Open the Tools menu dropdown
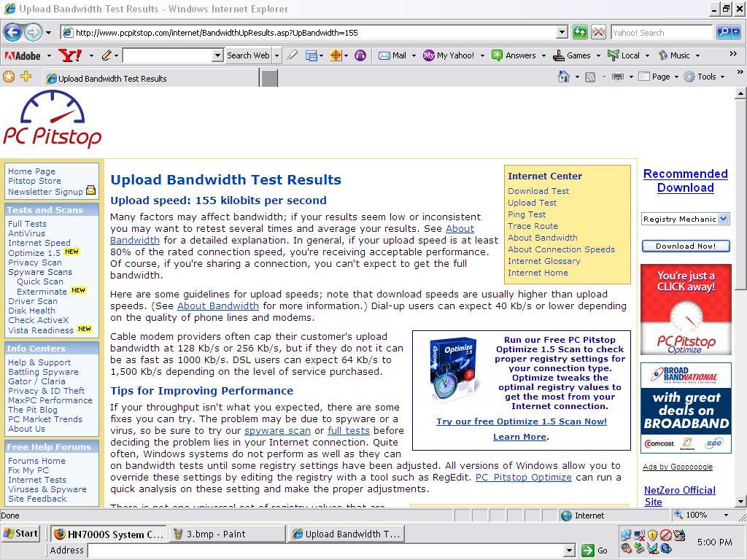 coord(704,77)
